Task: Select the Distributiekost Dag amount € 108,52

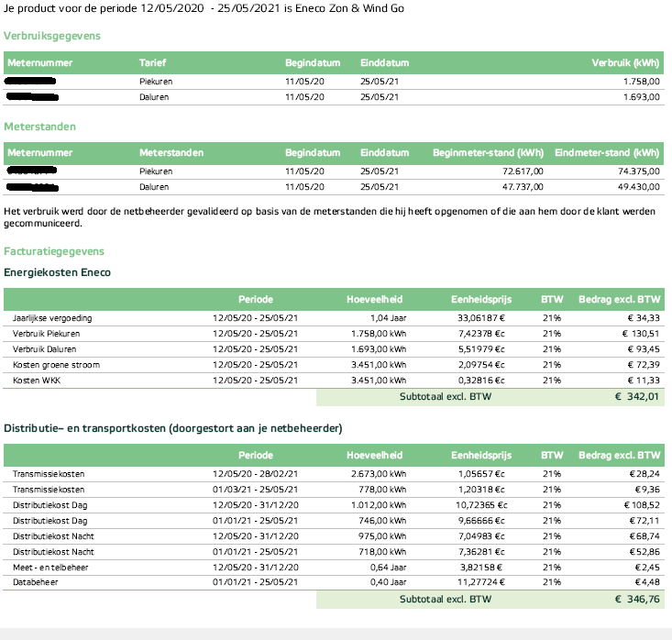Action: (639, 504)
